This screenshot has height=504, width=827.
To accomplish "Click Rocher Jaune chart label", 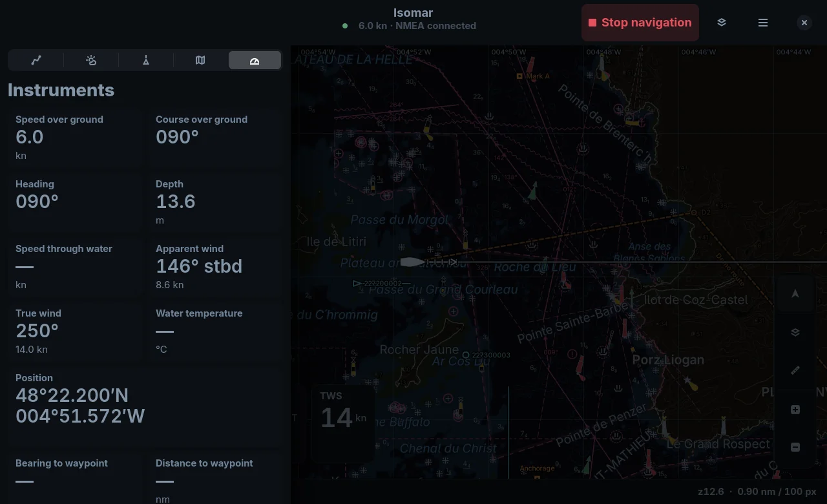I will [x=419, y=350].
